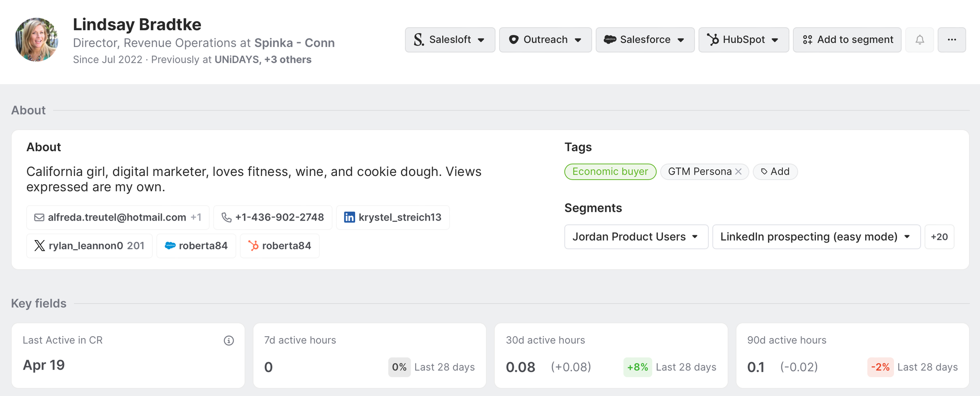Open the Salesforce record roberta84 chip
The height and width of the screenshot is (396, 980).
coord(196,246)
